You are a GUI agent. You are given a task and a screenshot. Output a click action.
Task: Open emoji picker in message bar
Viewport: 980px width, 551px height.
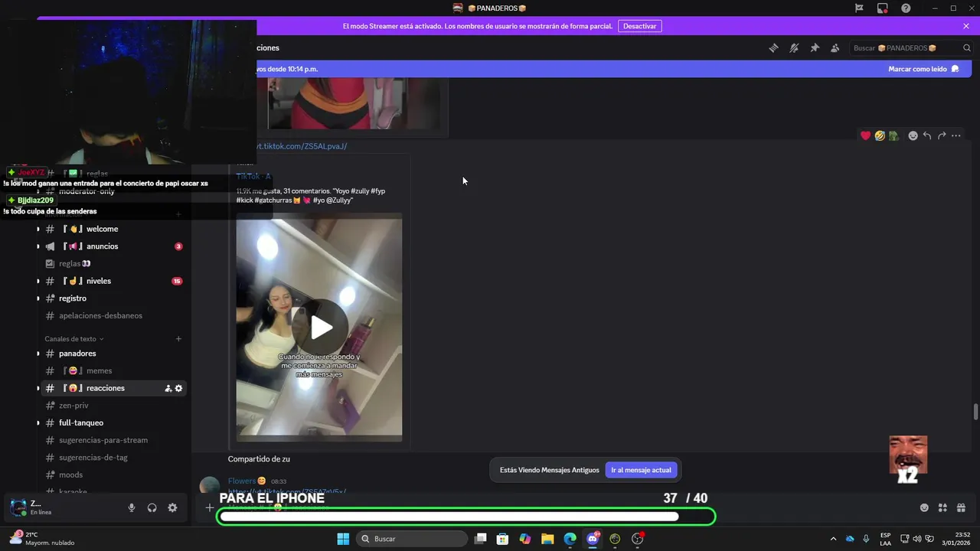(924, 507)
